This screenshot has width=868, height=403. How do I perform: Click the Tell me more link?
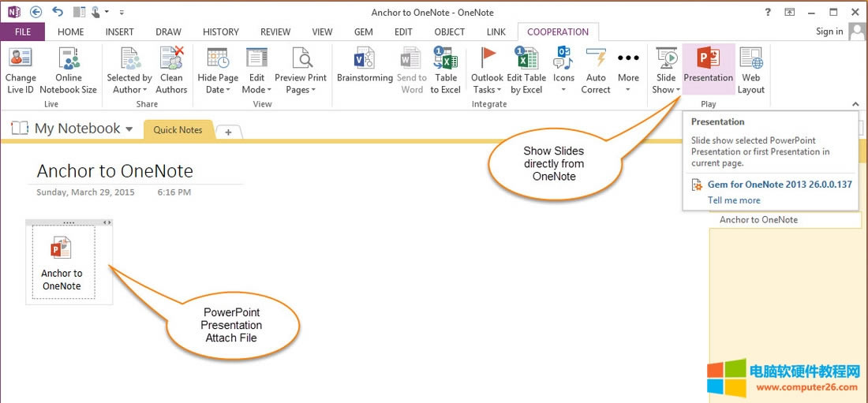[x=734, y=200]
